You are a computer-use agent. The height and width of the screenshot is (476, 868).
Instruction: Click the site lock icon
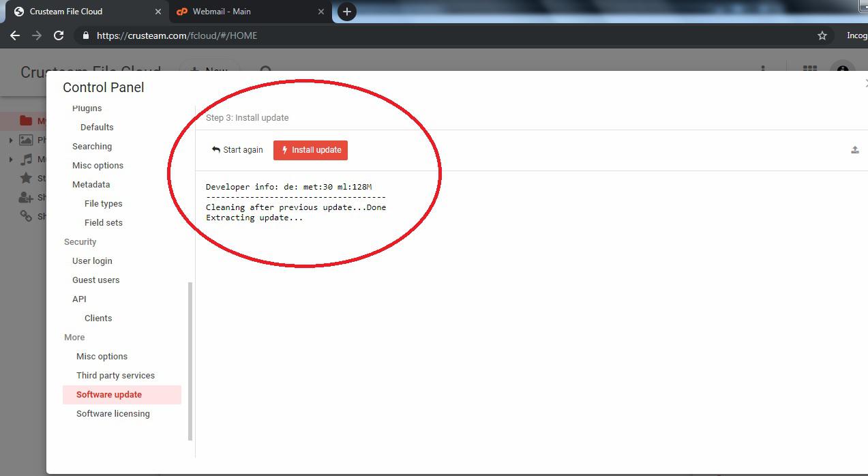(86, 35)
